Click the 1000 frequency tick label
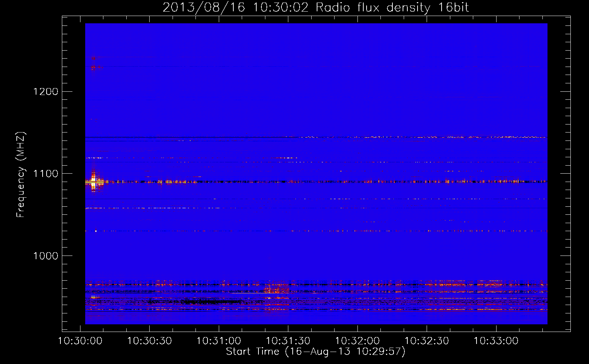This screenshot has width=589, height=364. tap(46, 256)
